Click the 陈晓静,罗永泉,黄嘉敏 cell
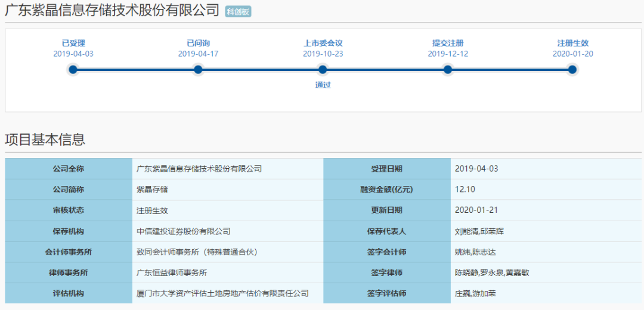 coord(546,272)
